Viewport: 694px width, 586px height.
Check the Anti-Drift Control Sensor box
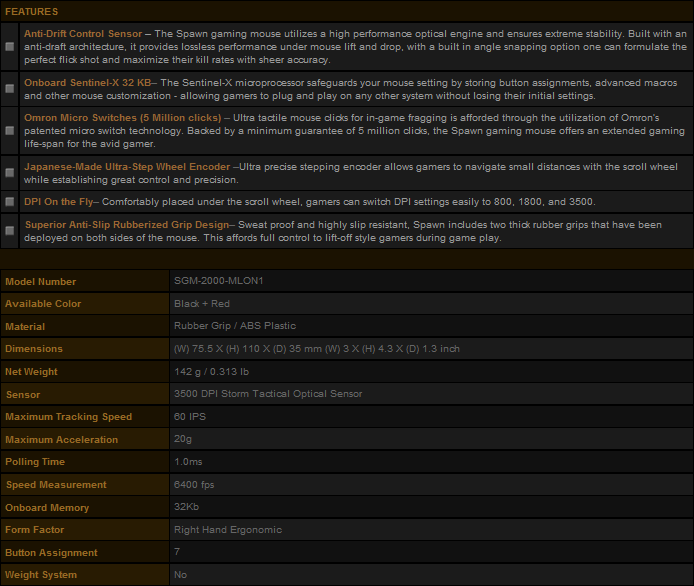coord(10,47)
